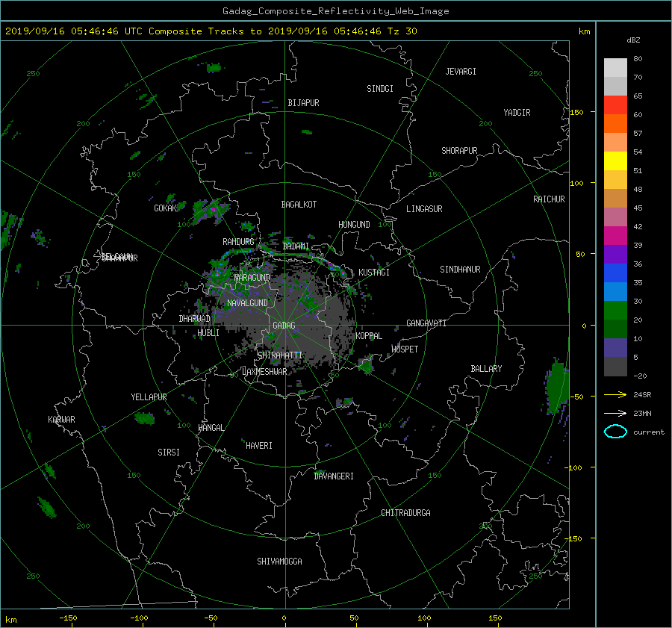The image size is (672, 628).
Task: Select the HANGAL label
Action: tap(211, 427)
